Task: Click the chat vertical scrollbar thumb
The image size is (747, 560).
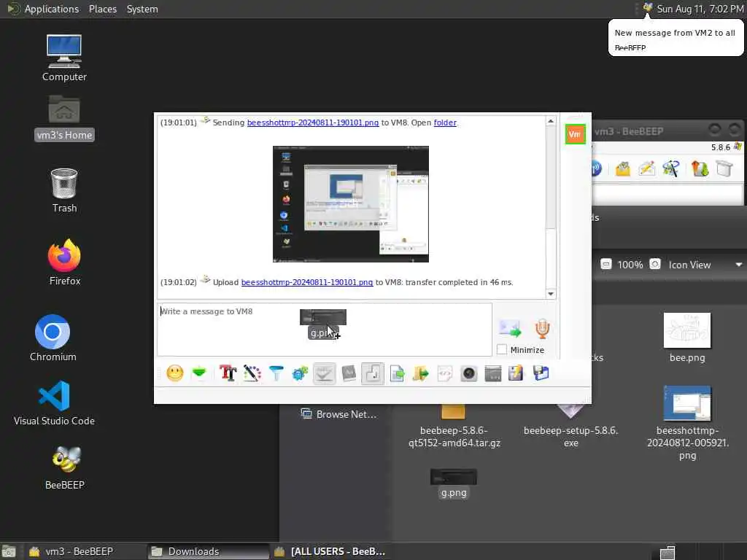Action: pyautogui.click(x=551, y=178)
